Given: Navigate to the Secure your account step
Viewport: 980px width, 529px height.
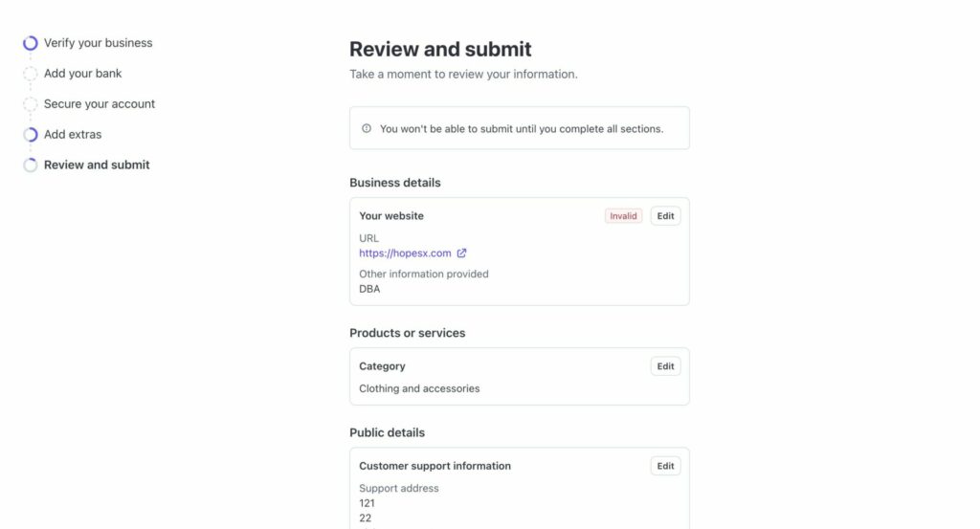Looking at the screenshot, I should (99, 104).
